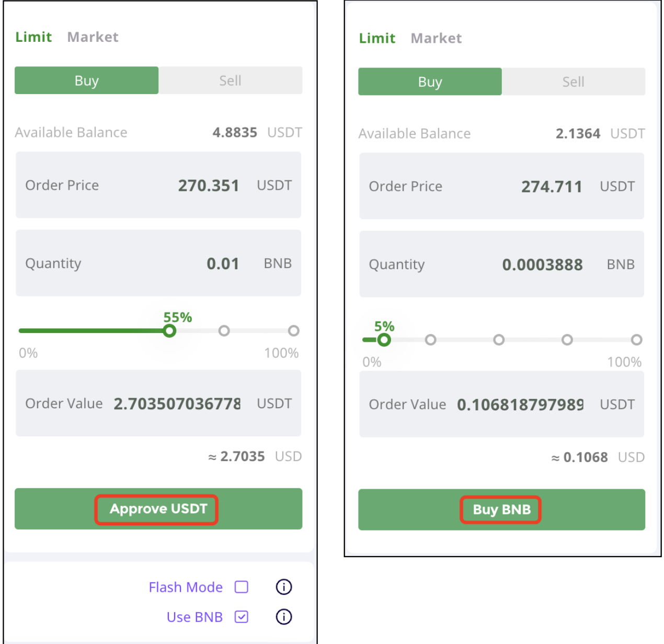Set left slider to 100% marker

(294, 331)
